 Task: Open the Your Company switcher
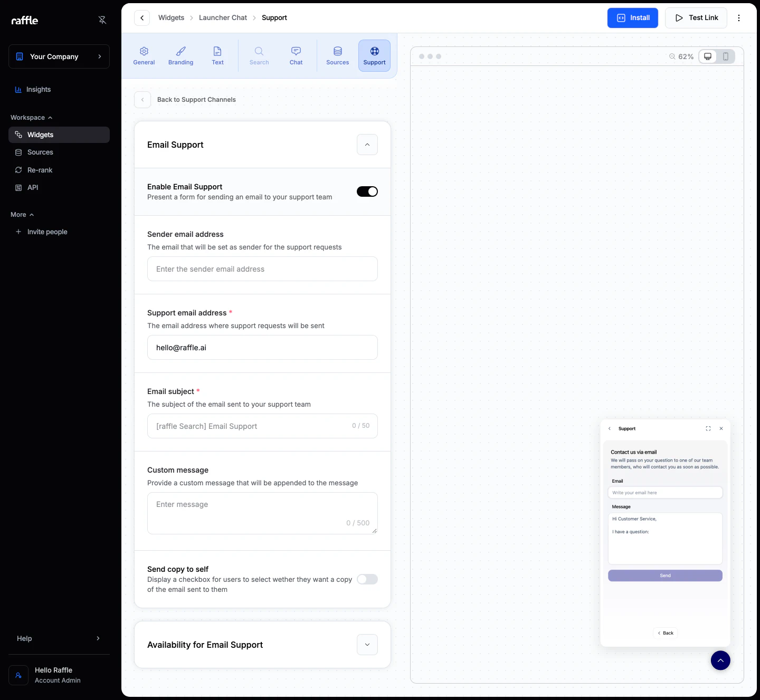pos(59,56)
